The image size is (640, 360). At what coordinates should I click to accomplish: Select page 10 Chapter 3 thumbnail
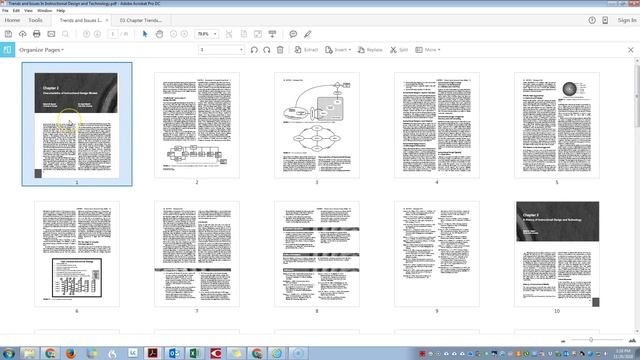point(557,254)
